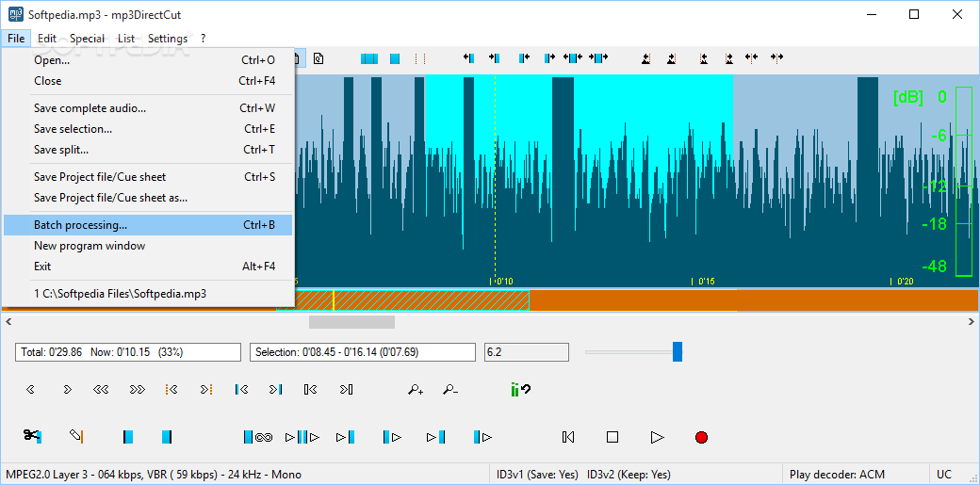Click the zoom in magnifier icon
The image size is (980, 485).
point(416,389)
